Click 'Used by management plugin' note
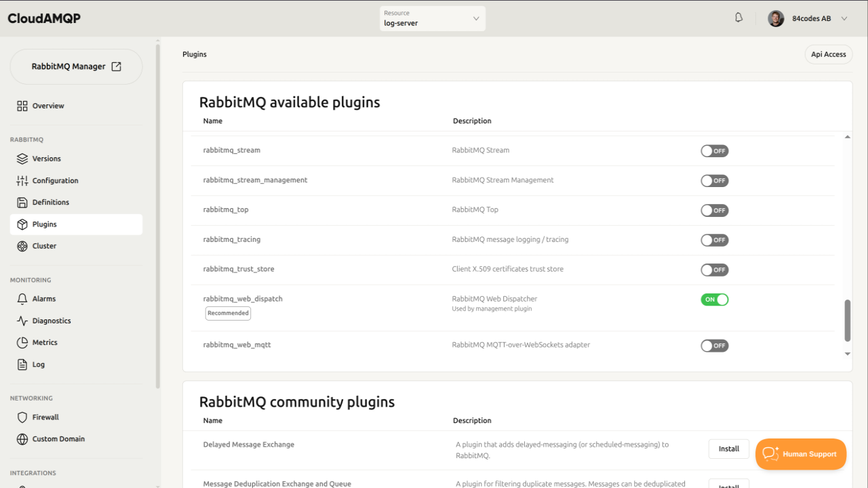The image size is (868, 488). pyautogui.click(x=492, y=309)
